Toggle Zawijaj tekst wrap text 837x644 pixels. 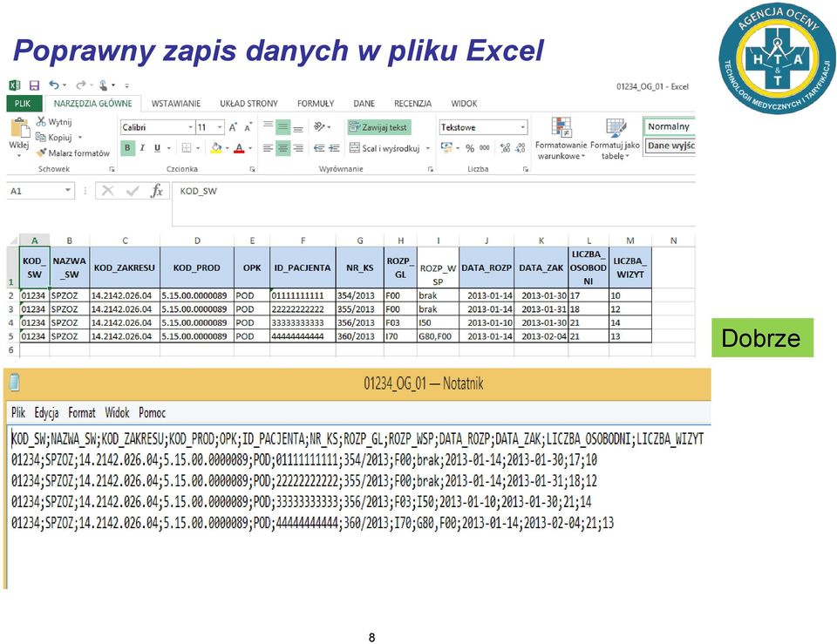[x=378, y=127]
